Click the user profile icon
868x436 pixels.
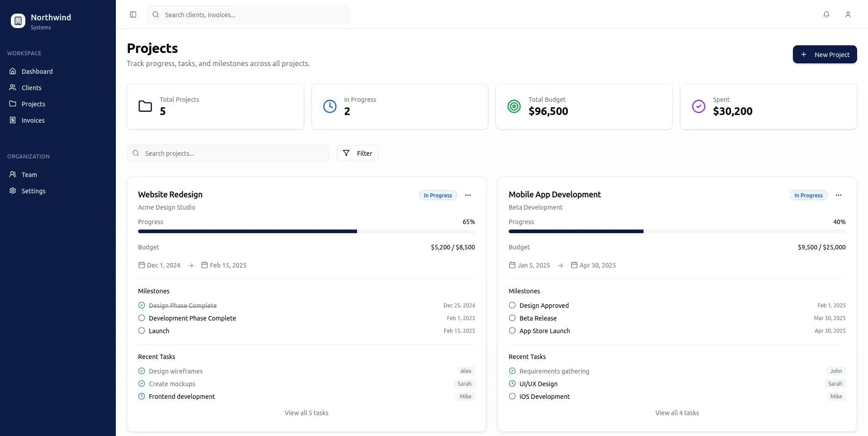click(x=848, y=14)
